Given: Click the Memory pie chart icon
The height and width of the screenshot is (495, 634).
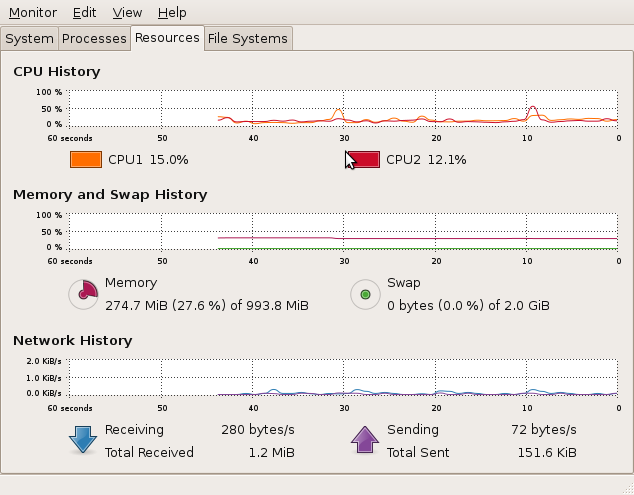Looking at the screenshot, I should coord(83,294).
